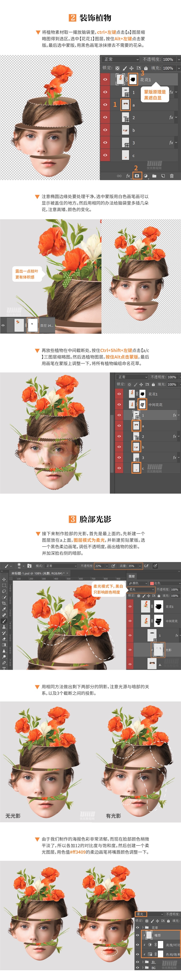Open the new adjustment layer icon in layers footer
This screenshot has height=980, width=181.
(x=146, y=176)
